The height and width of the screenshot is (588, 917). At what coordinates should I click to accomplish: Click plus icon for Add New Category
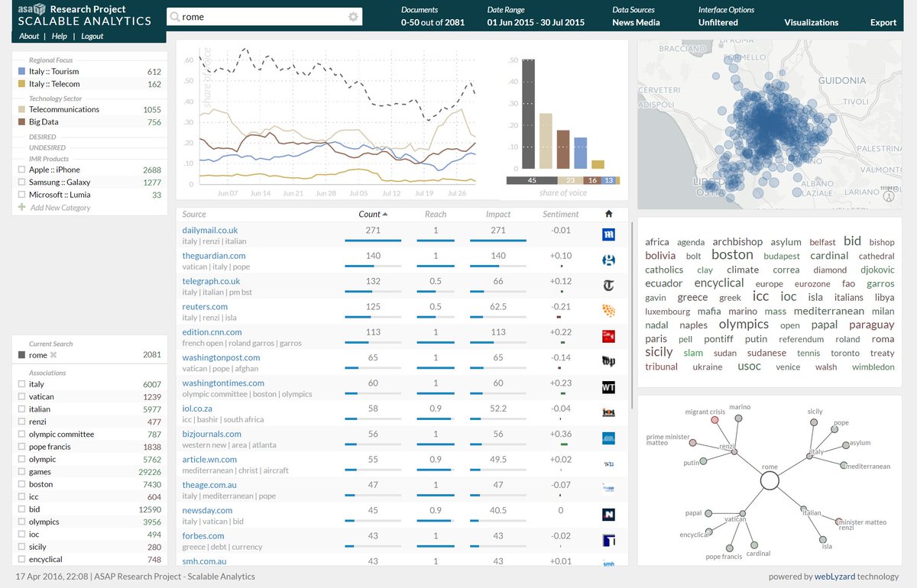(x=21, y=207)
